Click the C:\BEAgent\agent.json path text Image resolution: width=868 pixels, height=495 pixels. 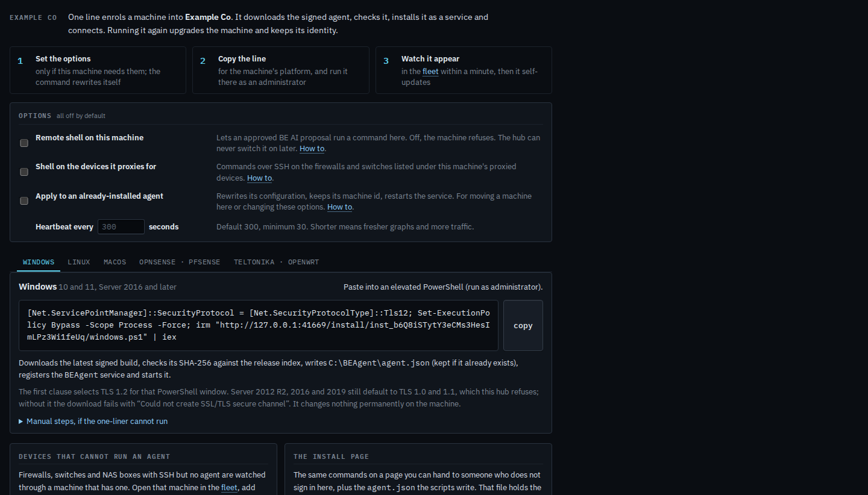point(379,363)
